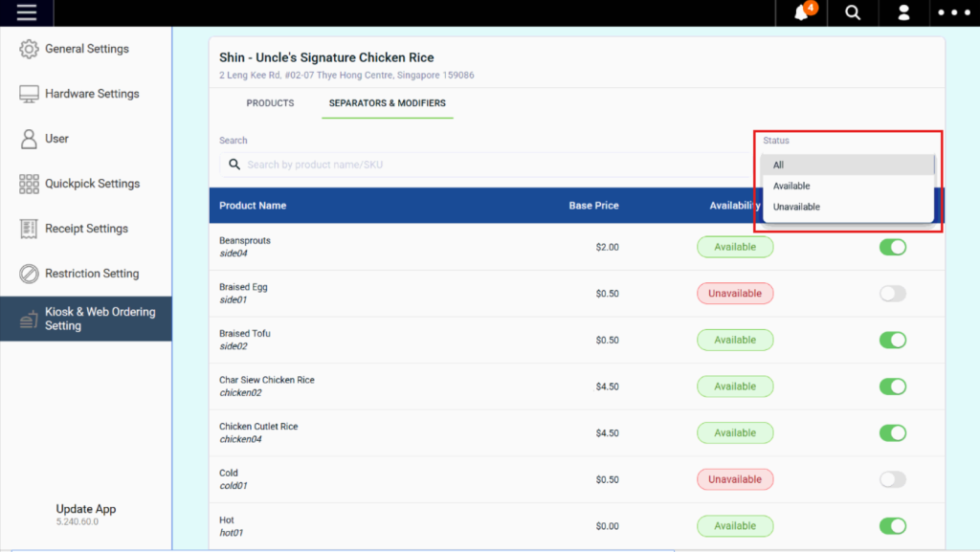Select the Beansprouts product name
This screenshot has width=980, height=552.
245,240
